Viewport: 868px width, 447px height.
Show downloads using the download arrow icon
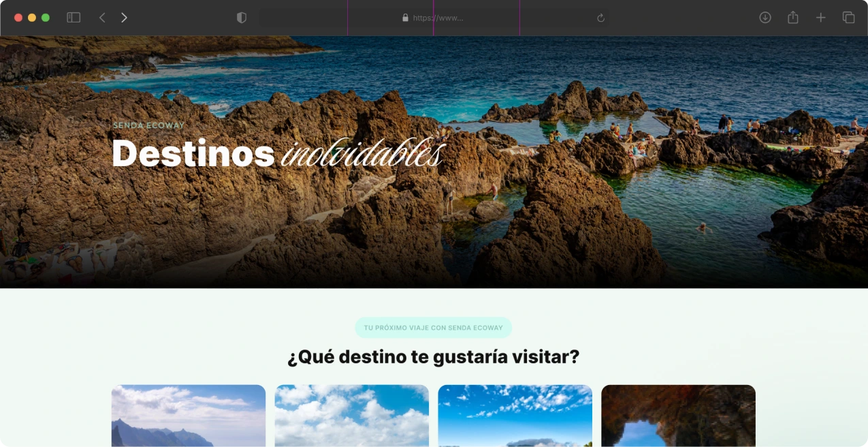(x=765, y=18)
